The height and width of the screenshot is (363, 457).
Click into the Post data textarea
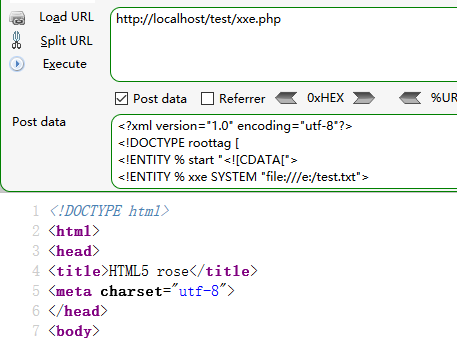click(284, 151)
